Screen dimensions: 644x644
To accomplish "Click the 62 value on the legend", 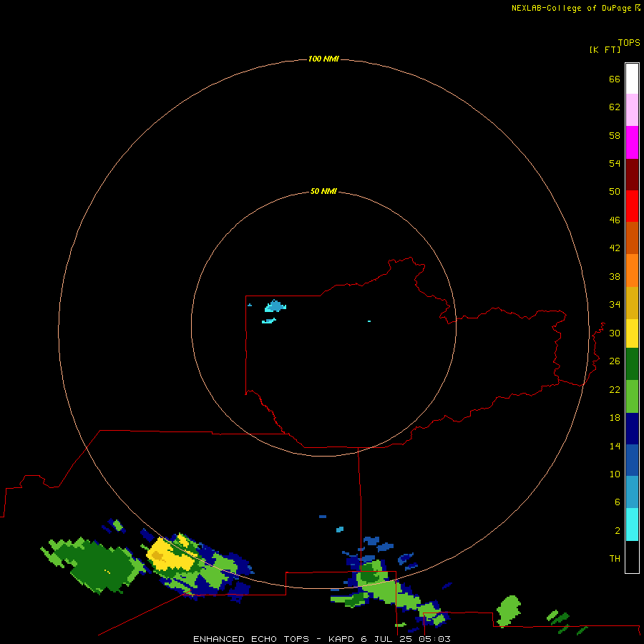I will tap(615, 107).
